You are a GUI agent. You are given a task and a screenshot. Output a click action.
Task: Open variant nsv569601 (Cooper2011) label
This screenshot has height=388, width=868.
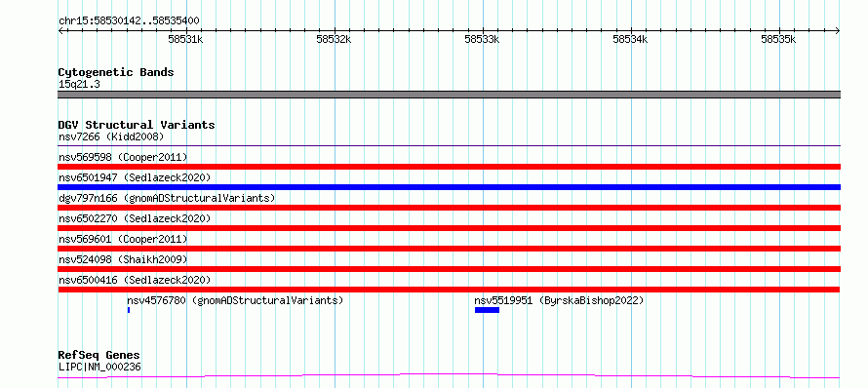[x=123, y=239]
